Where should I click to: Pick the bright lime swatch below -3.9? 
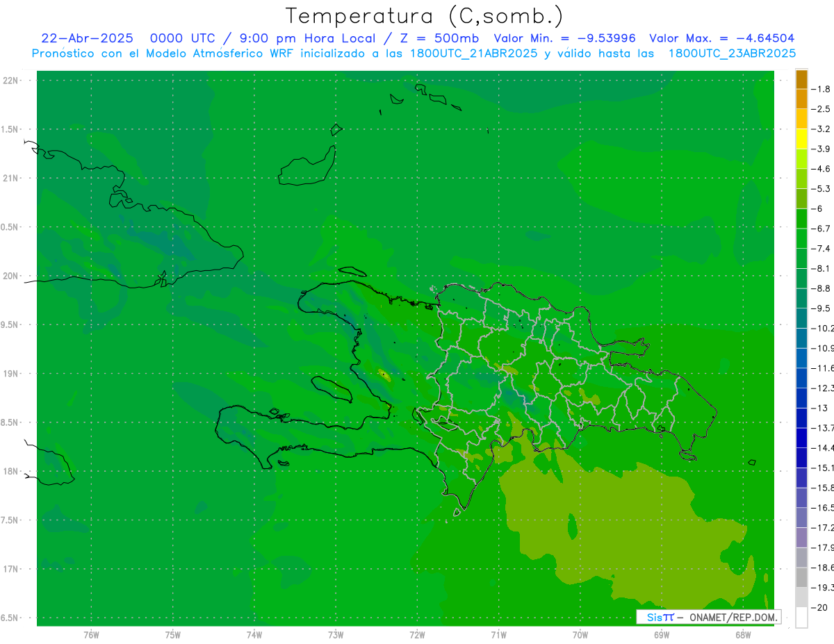801,158
